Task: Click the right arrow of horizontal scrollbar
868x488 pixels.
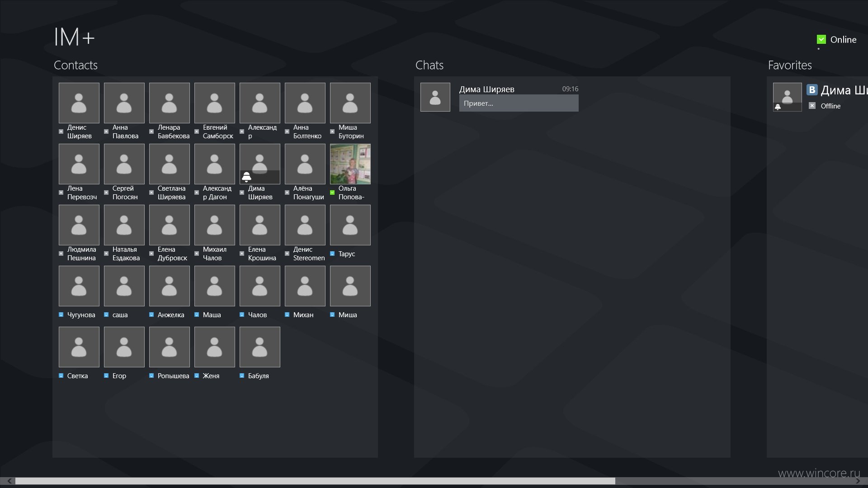Action: click(x=858, y=481)
